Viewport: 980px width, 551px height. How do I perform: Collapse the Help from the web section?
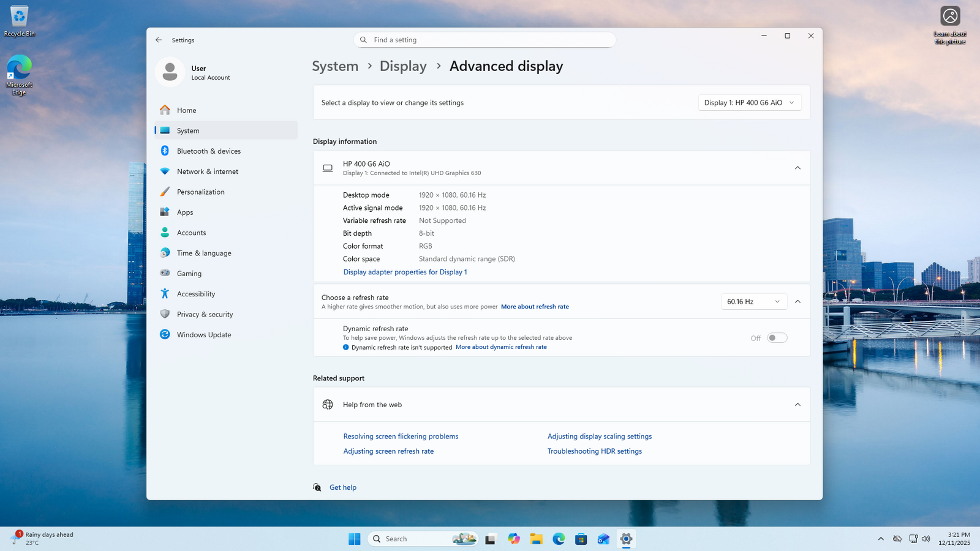[797, 405]
